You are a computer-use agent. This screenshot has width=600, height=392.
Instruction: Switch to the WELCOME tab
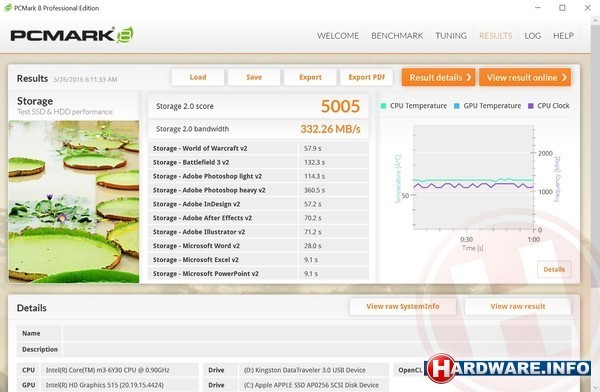click(338, 36)
